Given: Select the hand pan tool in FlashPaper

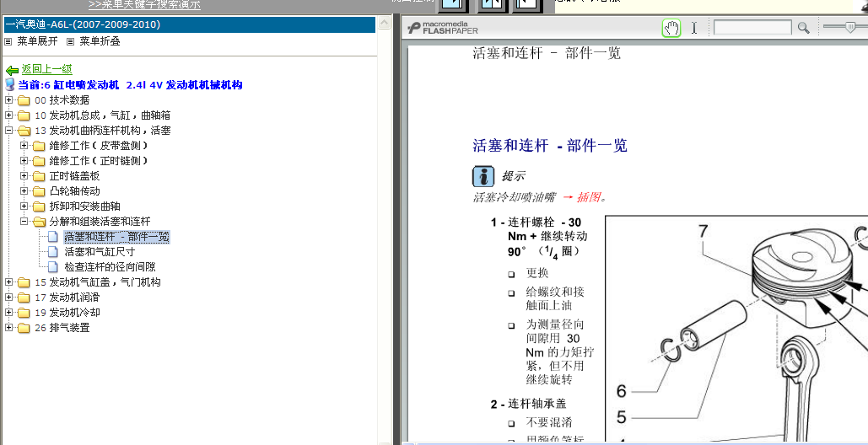Looking at the screenshot, I should tap(671, 28).
